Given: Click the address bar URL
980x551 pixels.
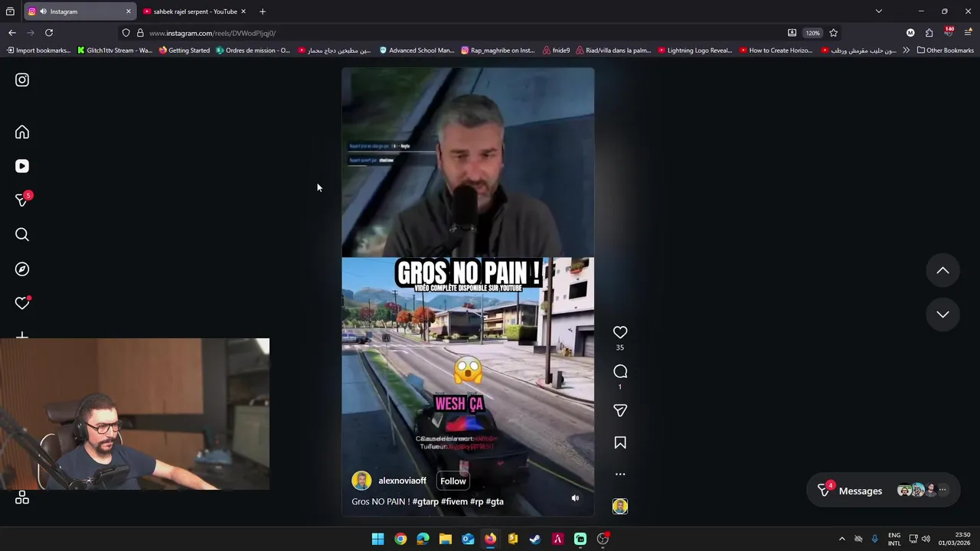Looking at the screenshot, I should (x=212, y=33).
